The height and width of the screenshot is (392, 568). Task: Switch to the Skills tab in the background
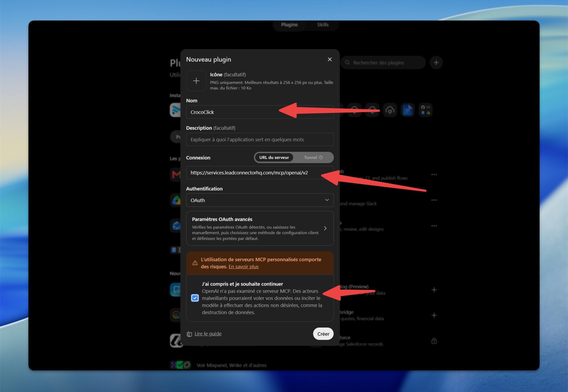point(323,25)
